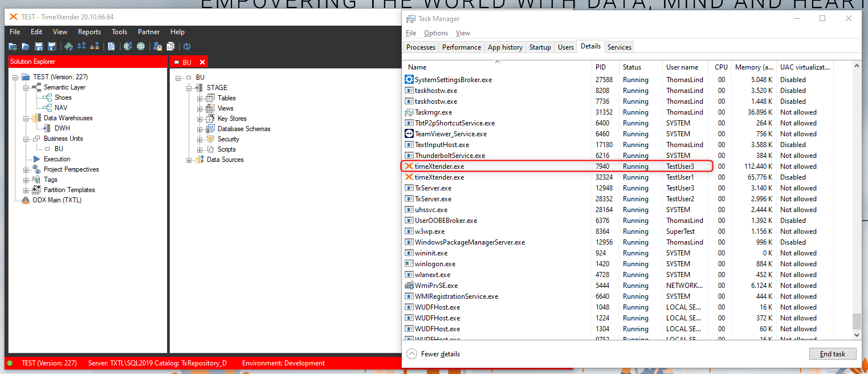Click the End task button
This screenshot has width=868, height=374.
(x=832, y=354)
